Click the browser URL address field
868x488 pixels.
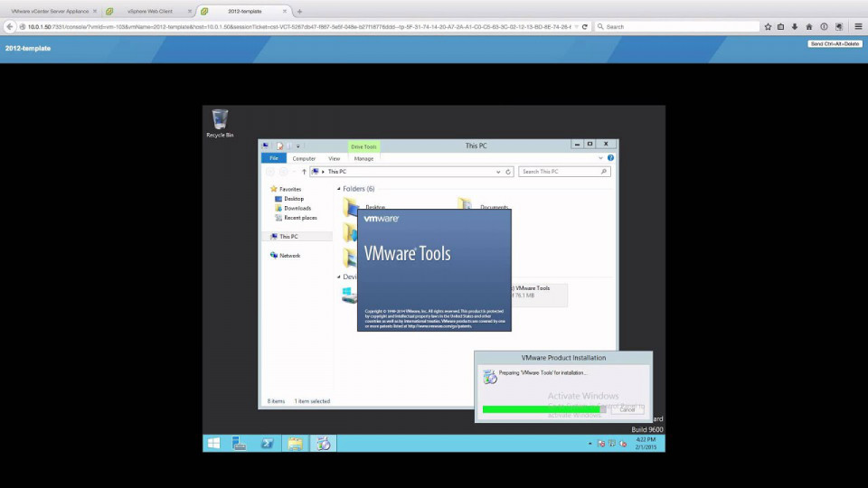coord(299,26)
